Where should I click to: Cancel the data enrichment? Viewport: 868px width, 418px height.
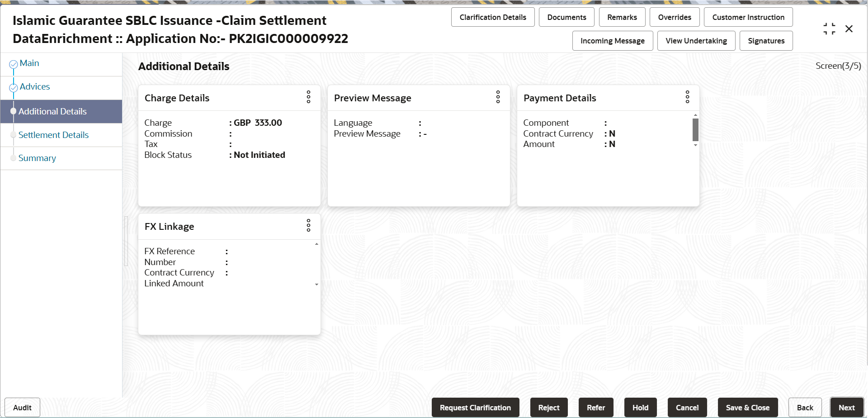687,408
